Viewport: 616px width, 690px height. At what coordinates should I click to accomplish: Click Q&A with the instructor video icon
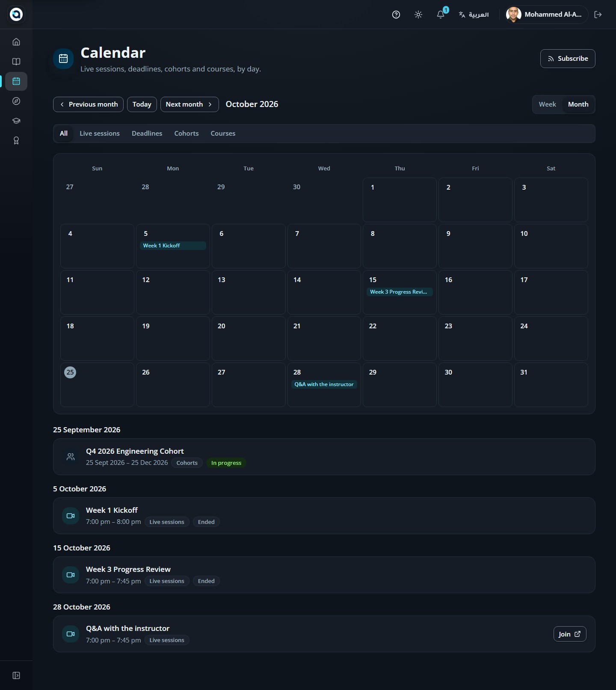71,634
